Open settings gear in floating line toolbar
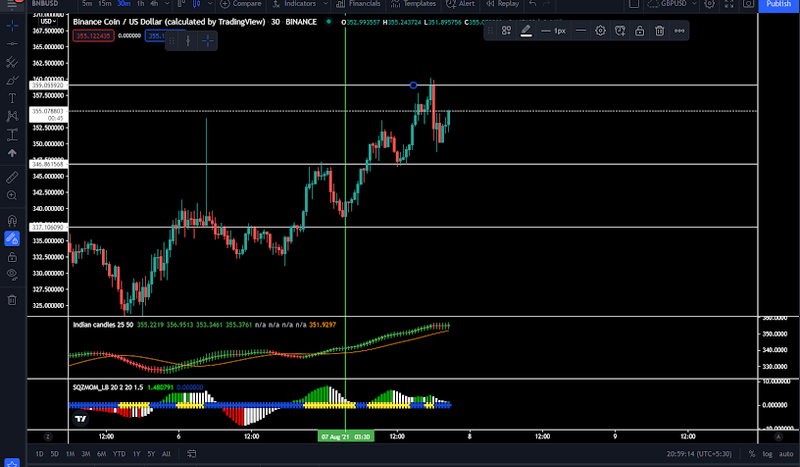 pos(601,31)
